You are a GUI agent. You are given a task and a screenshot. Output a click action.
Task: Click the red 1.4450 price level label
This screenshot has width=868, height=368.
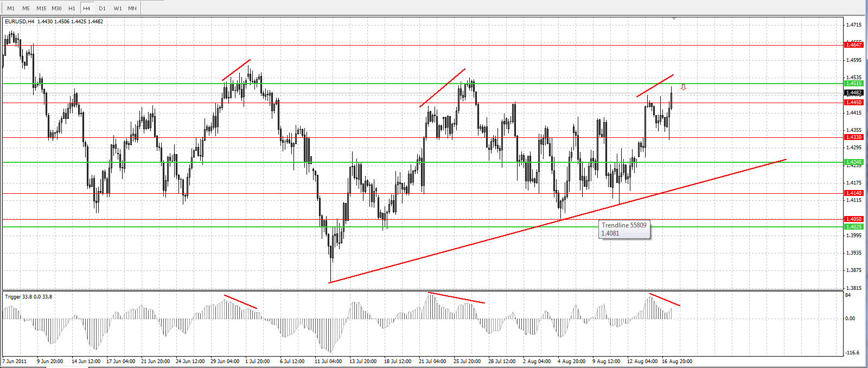point(854,103)
